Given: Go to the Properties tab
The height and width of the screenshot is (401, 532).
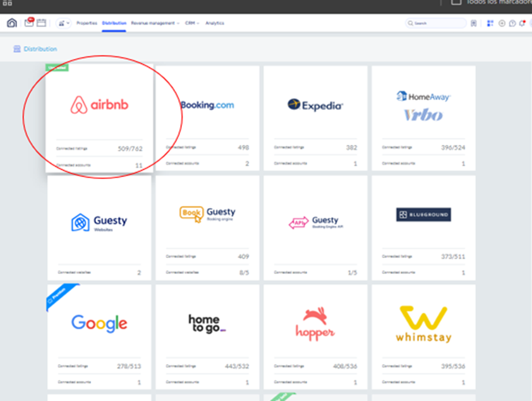Looking at the screenshot, I should (x=87, y=23).
